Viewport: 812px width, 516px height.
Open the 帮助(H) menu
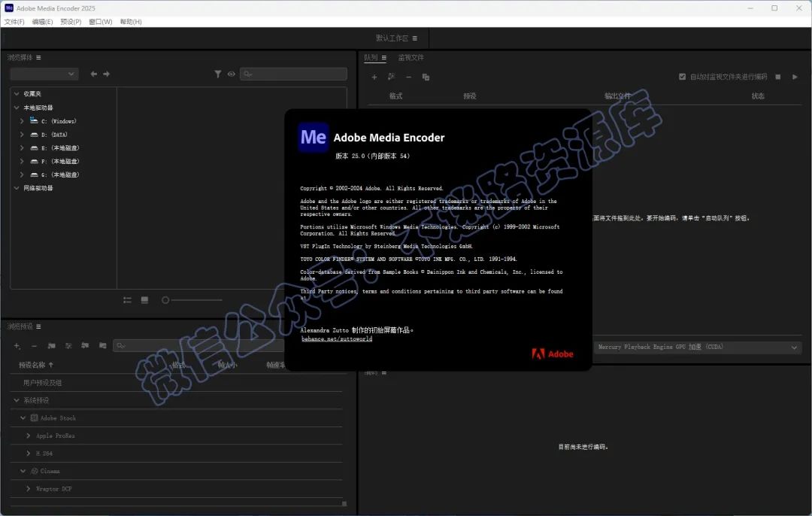coord(131,22)
